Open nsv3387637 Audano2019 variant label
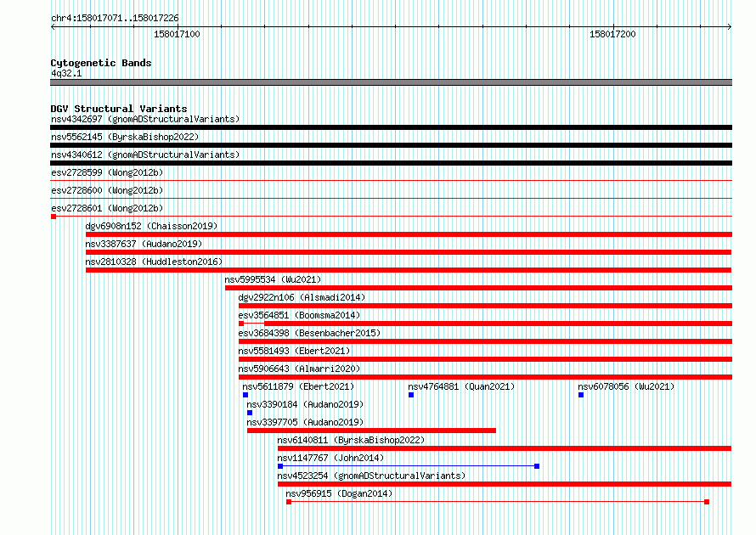This screenshot has height=535, width=756. pos(144,244)
